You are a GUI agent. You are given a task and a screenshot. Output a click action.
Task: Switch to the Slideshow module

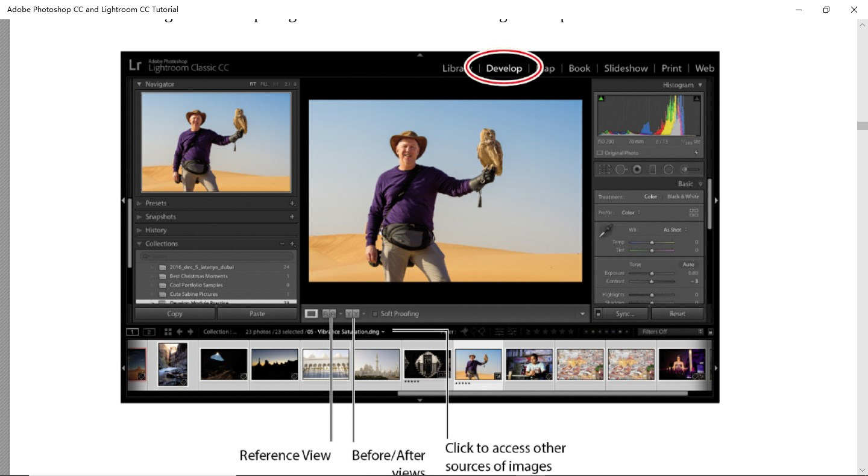[x=626, y=68]
